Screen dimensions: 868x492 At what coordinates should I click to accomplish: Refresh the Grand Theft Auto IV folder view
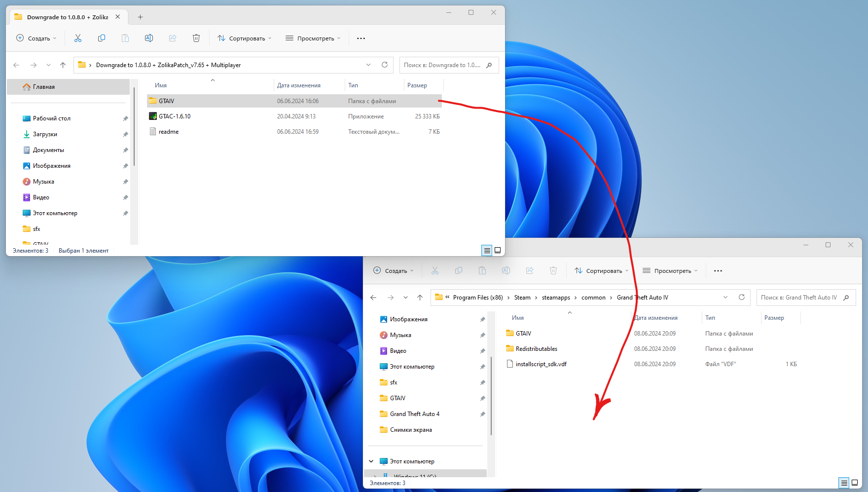coord(742,297)
